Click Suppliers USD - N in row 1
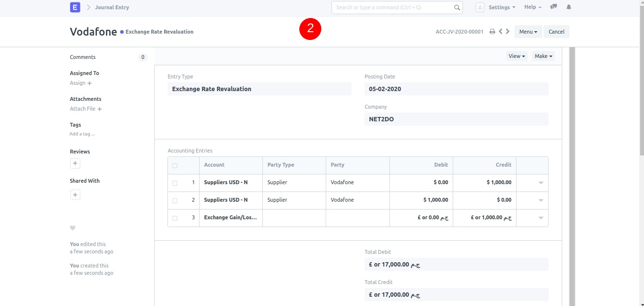The height and width of the screenshot is (306, 644). 226,182
